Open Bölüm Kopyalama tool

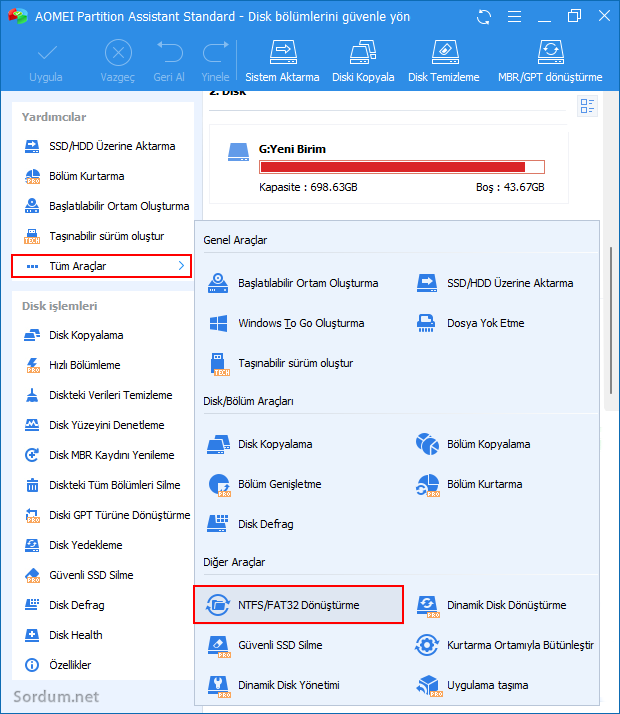tap(473, 444)
